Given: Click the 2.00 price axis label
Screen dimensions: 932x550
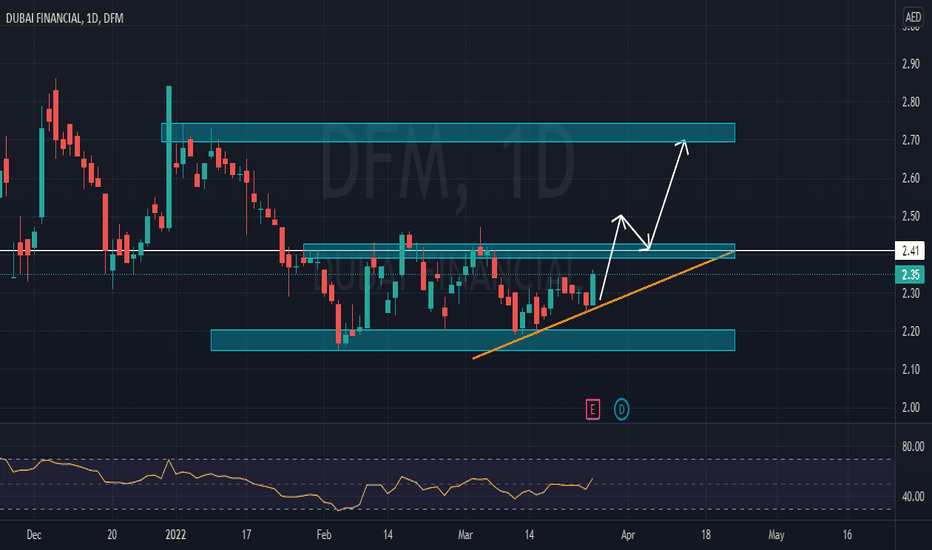Looking at the screenshot, I should tap(911, 407).
